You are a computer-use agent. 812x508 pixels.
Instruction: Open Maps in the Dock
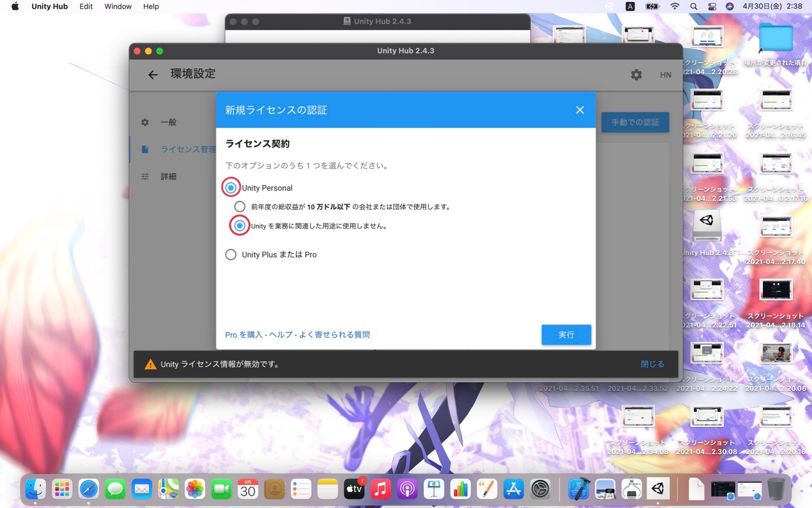[x=168, y=489]
